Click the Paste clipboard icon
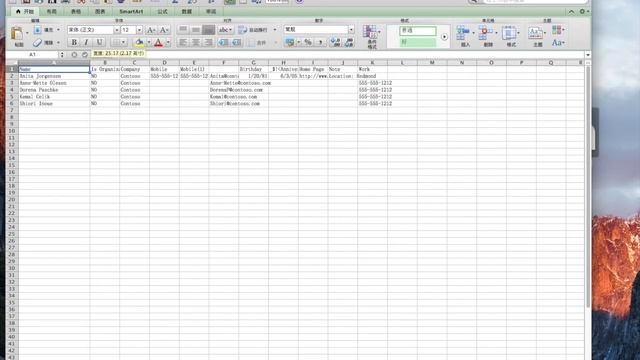This screenshot has width=640, height=360. pos(17,33)
